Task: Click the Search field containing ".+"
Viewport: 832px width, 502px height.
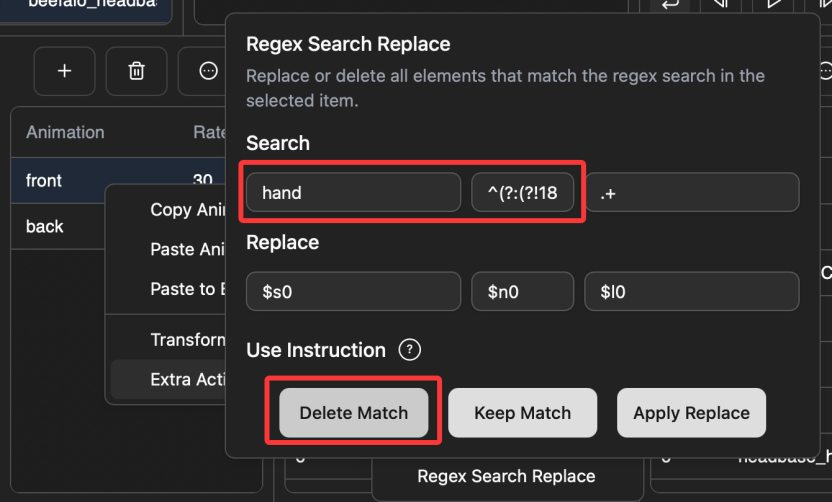Action: click(691, 193)
